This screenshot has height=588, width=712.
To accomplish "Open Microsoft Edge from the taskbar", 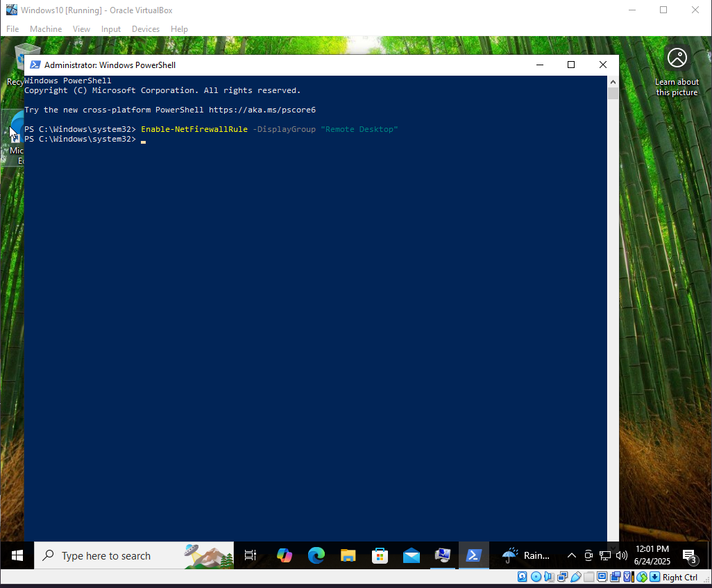I will [316, 555].
